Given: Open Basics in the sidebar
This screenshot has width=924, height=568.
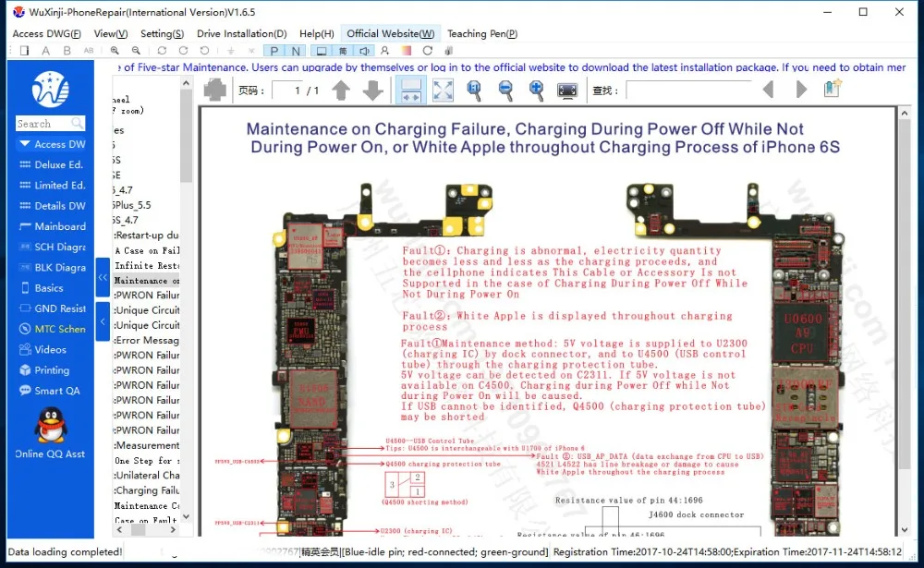Looking at the screenshot, I should [x=42, y=288].
